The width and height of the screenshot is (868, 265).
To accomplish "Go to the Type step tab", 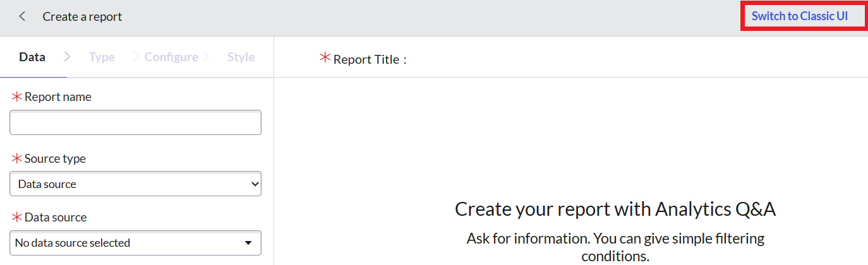I will coord(102,57).
